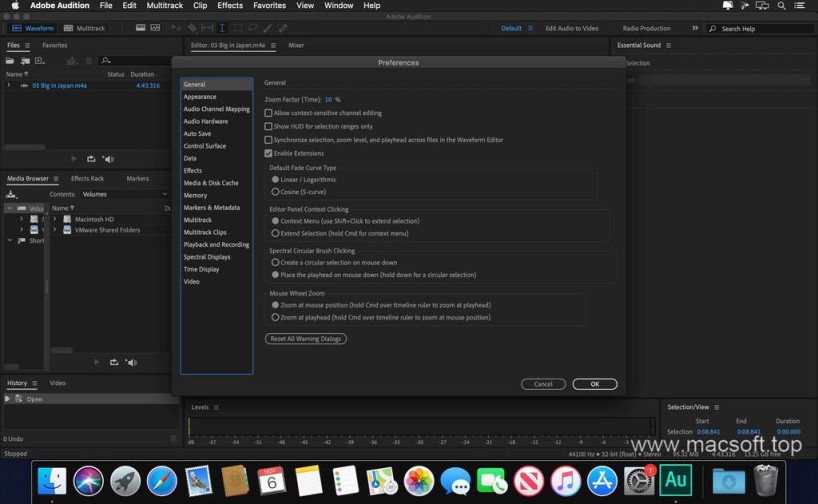Open the Effects menu in menu bar
Image resolution: width=818 pixels, height=504 pixels.
tap(230, 6)
